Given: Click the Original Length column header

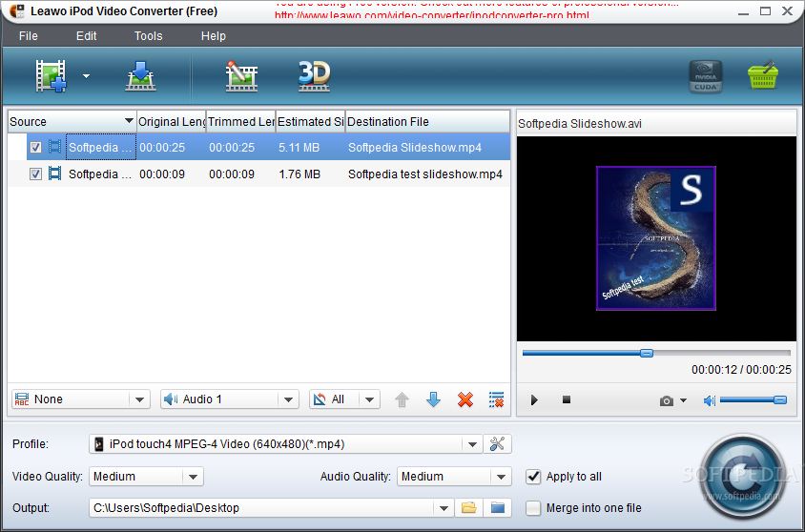Looking at the screenshot, I should (x=172, y=122).
